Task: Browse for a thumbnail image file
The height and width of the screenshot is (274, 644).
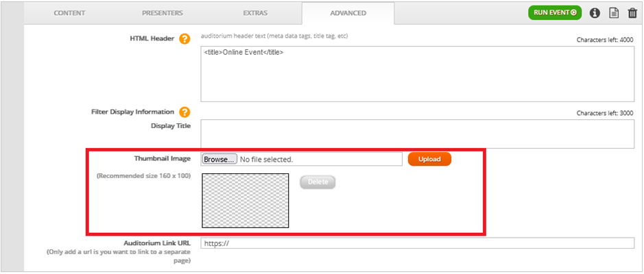Action: click(219, 159)
